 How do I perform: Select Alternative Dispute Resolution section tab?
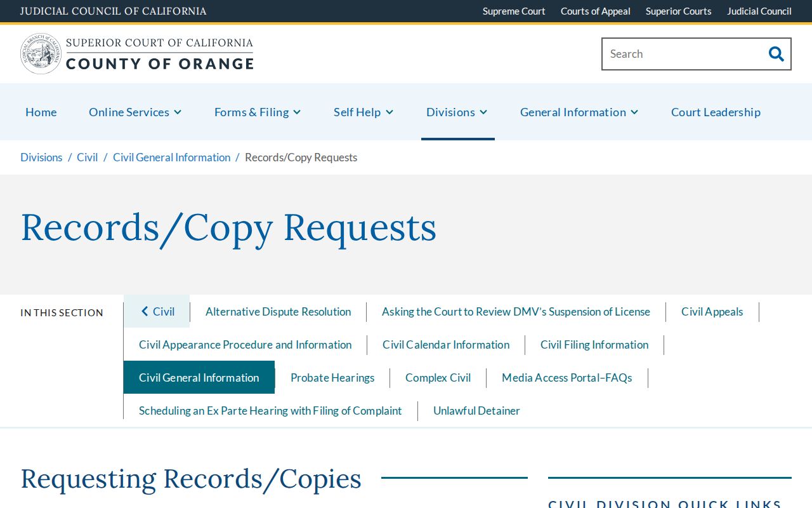click(x=278, y=311)
